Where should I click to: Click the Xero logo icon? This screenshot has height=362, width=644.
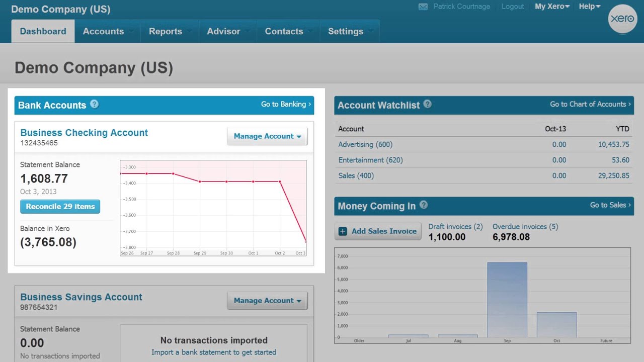point(622,19)
